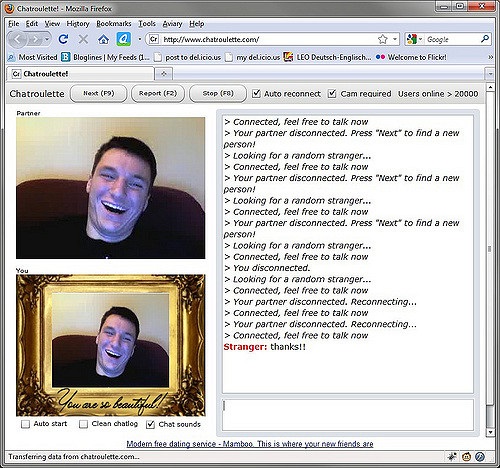Click the Google search magnifier icon
This screenshot has width=500, height=468.
(x=485, y=39)
